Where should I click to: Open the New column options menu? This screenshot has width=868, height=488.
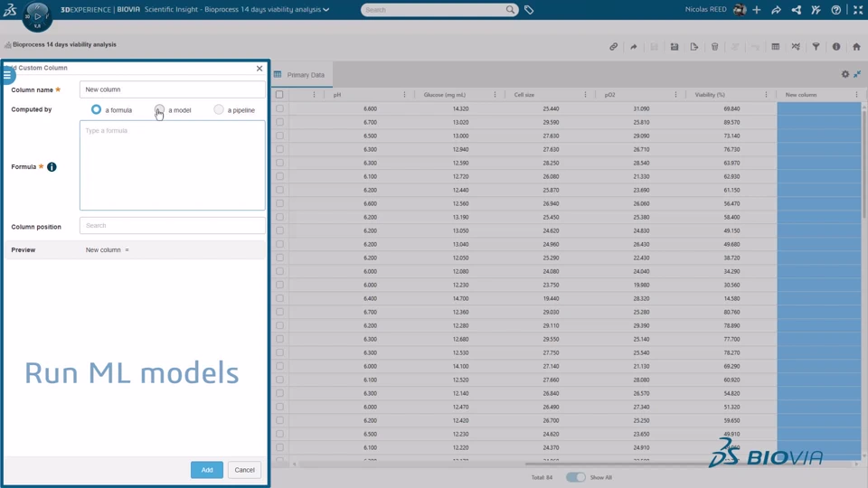856,95
